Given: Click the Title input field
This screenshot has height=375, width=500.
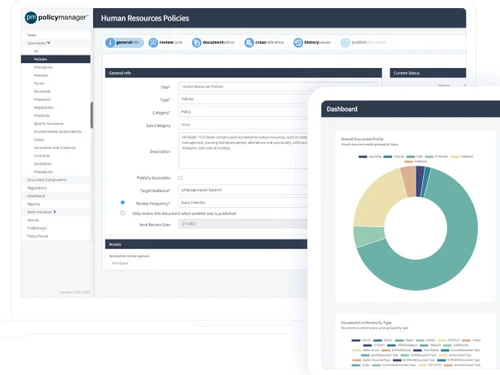Looking at the screenshot, I should pyautogui.click(x=278, y=86).
